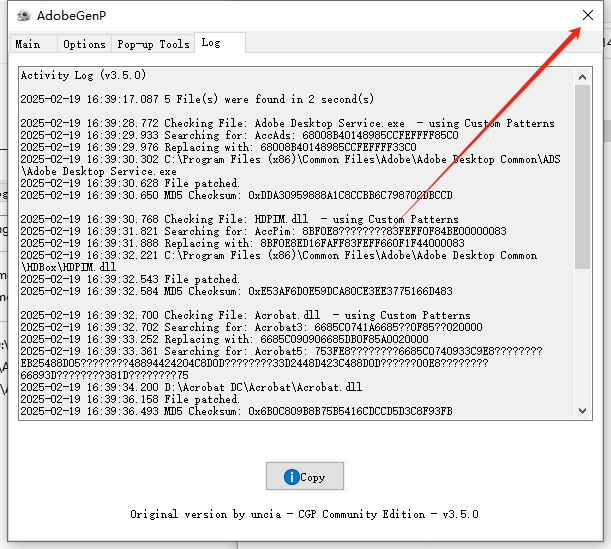The image size is (611, 549).
Task: Click the AdobeGenP app icon in title bar
Action: pos(24,16)
